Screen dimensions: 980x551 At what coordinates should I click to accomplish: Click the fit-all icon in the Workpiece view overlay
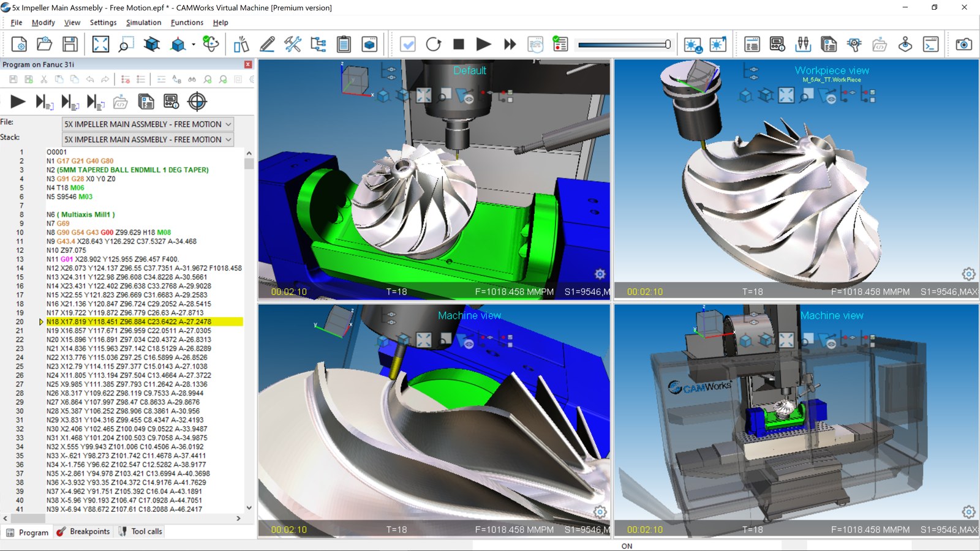tap(786, 96)
